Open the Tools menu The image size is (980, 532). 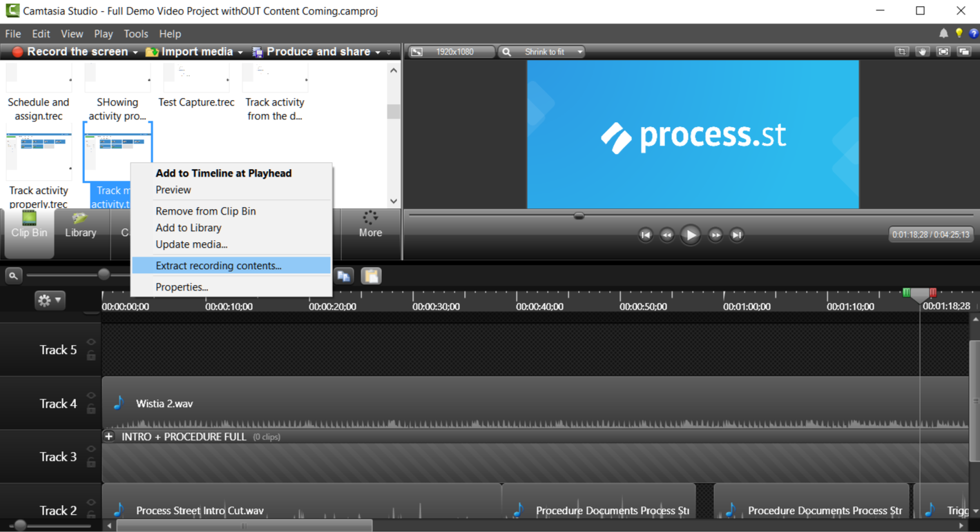pyautogui.click(x=136, y=34)
